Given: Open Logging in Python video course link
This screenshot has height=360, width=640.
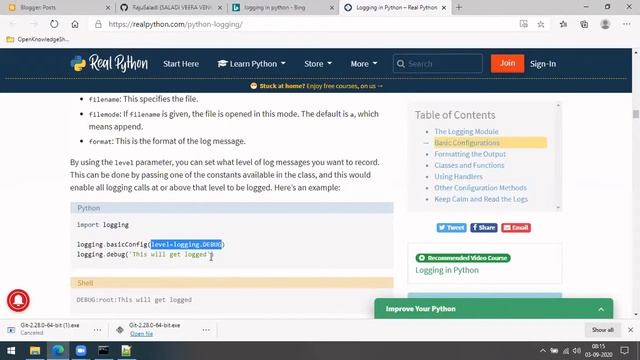Looking at the screenshot, I should point(447,270).
